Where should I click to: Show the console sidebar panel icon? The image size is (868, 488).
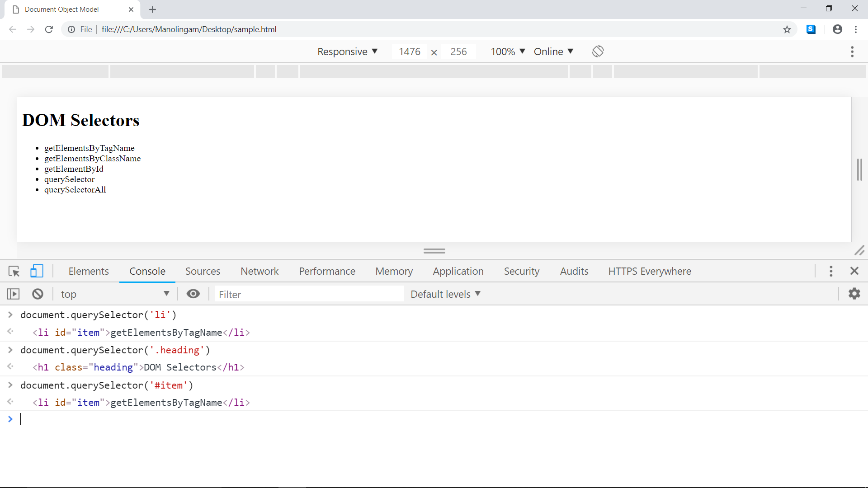pos(13,294)
